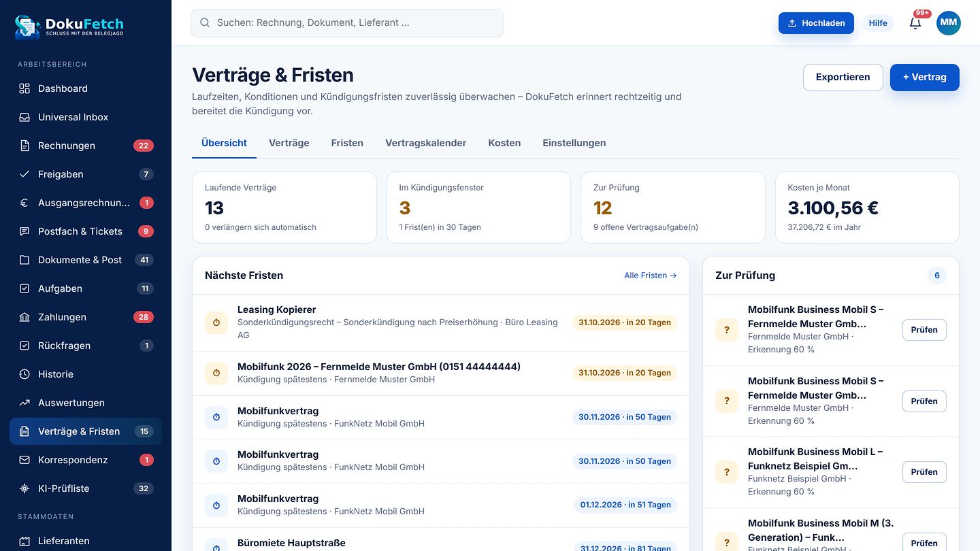Follow the Alle Fristen link
Image resolution: width=980 pixels, height=551 pixels.
point(650,275)
